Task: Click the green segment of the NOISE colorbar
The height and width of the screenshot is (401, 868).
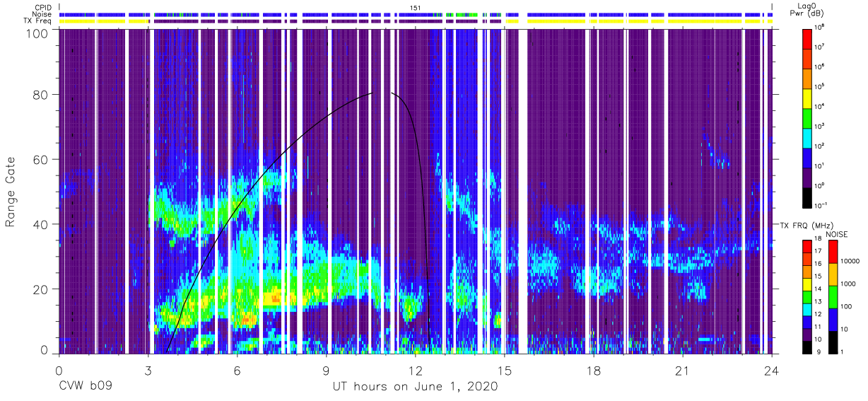Action: click(x=832, y=296)
